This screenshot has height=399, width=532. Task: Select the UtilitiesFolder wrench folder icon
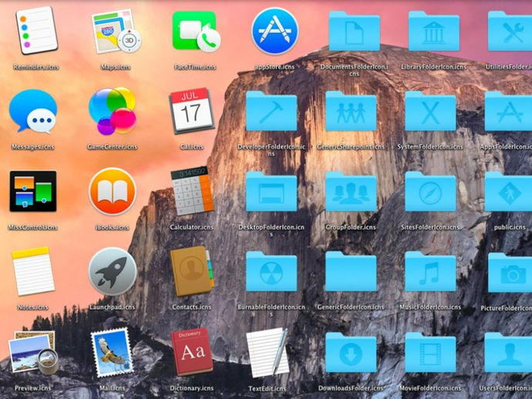point(510,31)
